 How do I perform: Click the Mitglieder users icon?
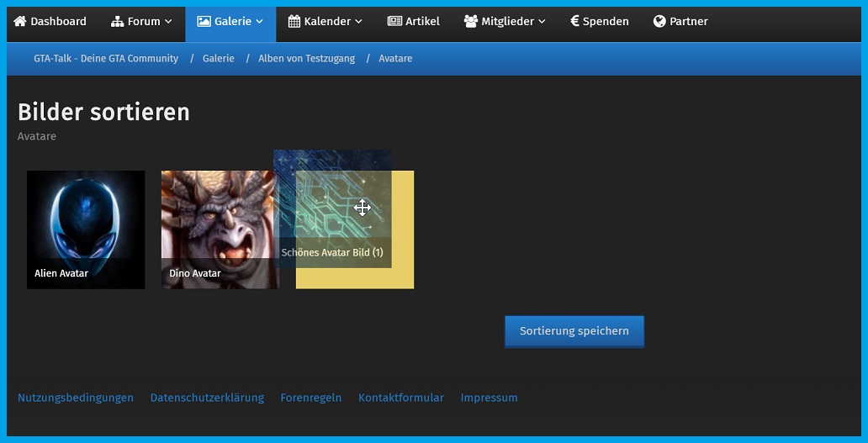click(x=471, y=21)
